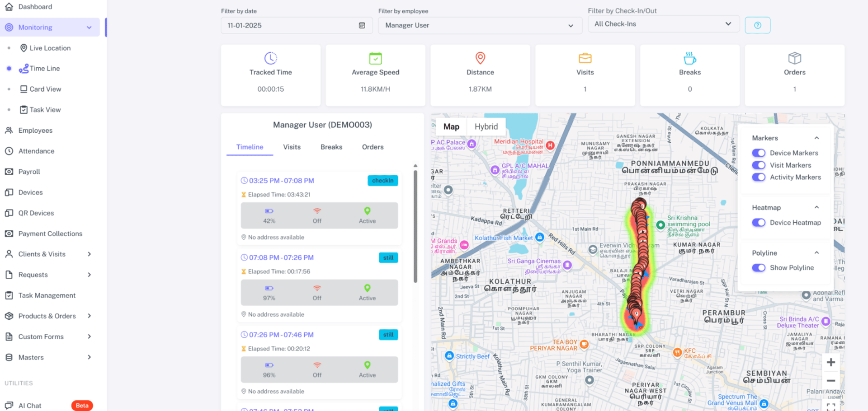Click the 97% battery indicator
This screenshot has height=411, width=868.
[269, 293]
